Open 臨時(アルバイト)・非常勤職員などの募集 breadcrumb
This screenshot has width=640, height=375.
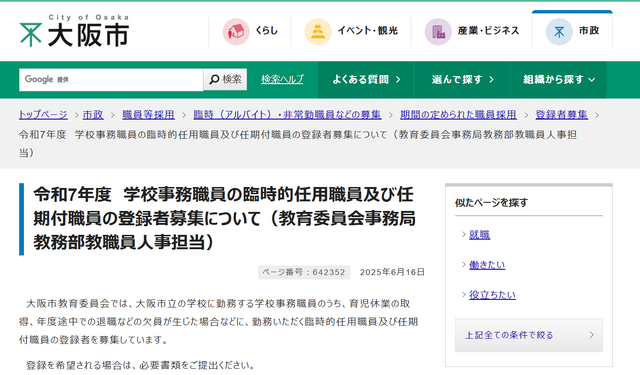(287, 115)
